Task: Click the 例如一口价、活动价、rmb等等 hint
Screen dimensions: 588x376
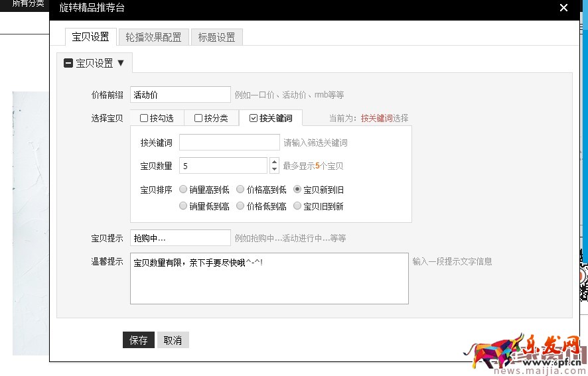Action: coord(289,95)
